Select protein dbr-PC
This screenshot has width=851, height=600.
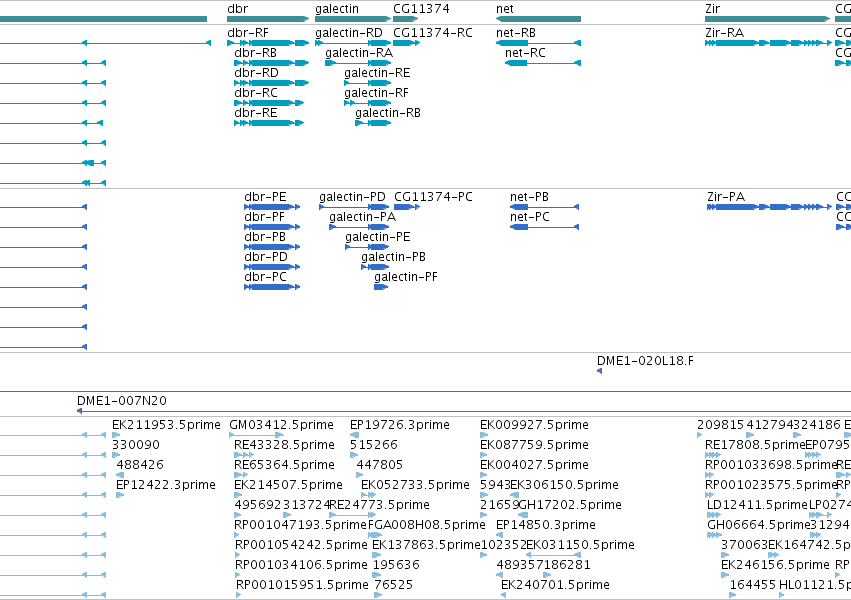click(x=265, y=277)
